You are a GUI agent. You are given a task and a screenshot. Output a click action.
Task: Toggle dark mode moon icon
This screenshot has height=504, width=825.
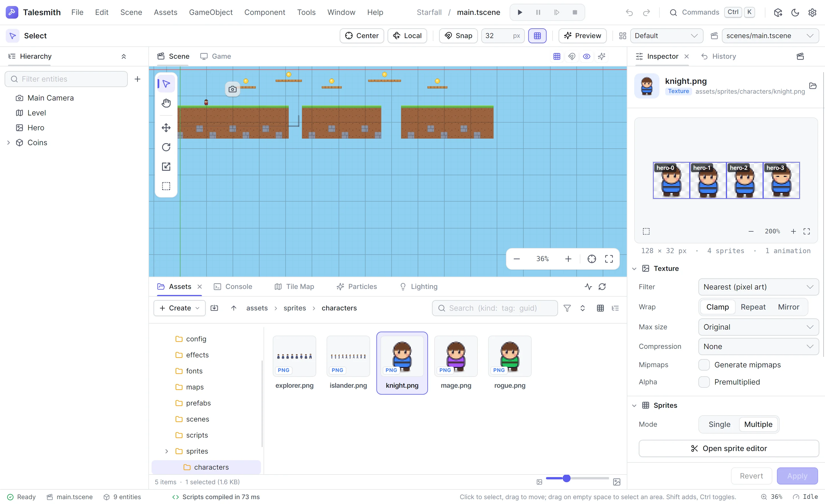coord(795,12)
